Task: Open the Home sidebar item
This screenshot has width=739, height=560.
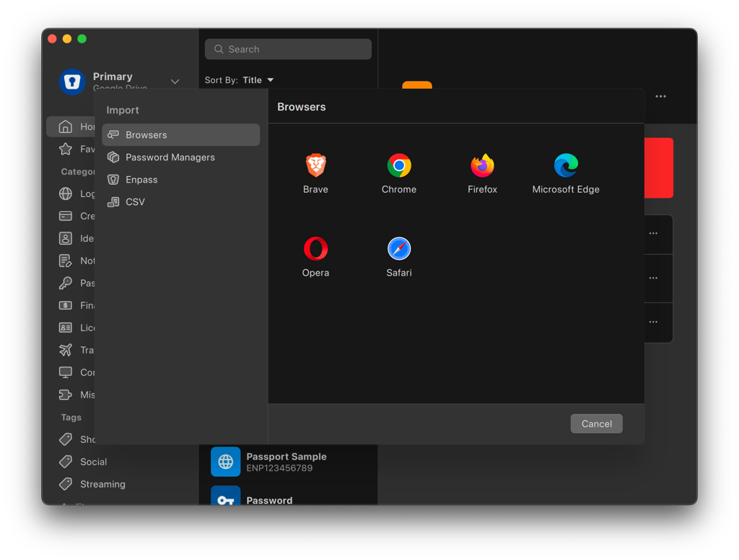Action: click(x=71, y=127)
